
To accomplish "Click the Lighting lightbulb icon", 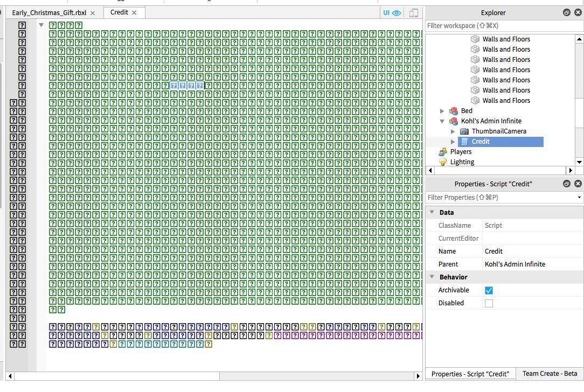I will [x=443, y=162].
